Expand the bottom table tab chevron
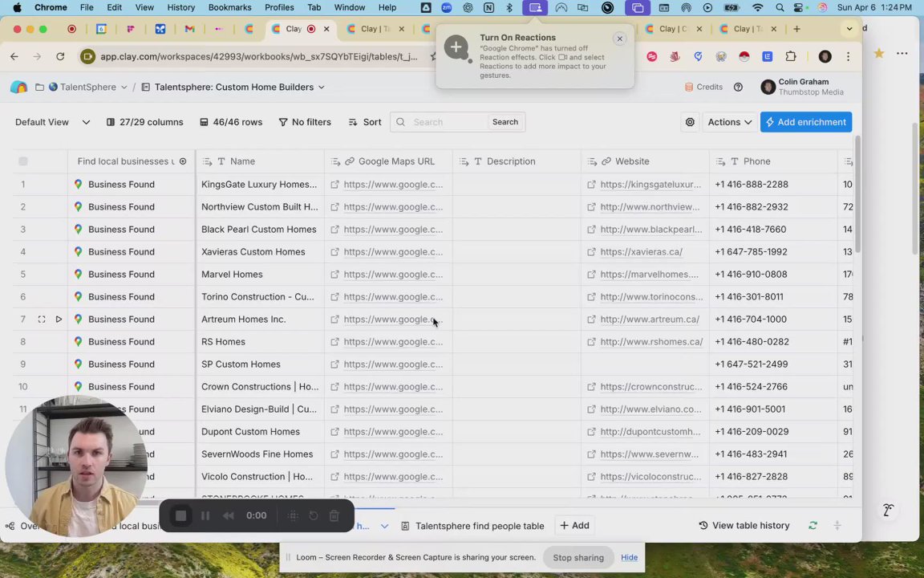924x578 pixels. tap(384, 526)
